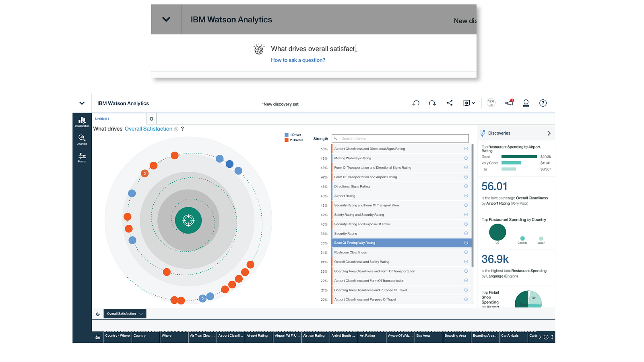Open the help question mark icon
Screen dimensions: 644x362
coord(543,103)
